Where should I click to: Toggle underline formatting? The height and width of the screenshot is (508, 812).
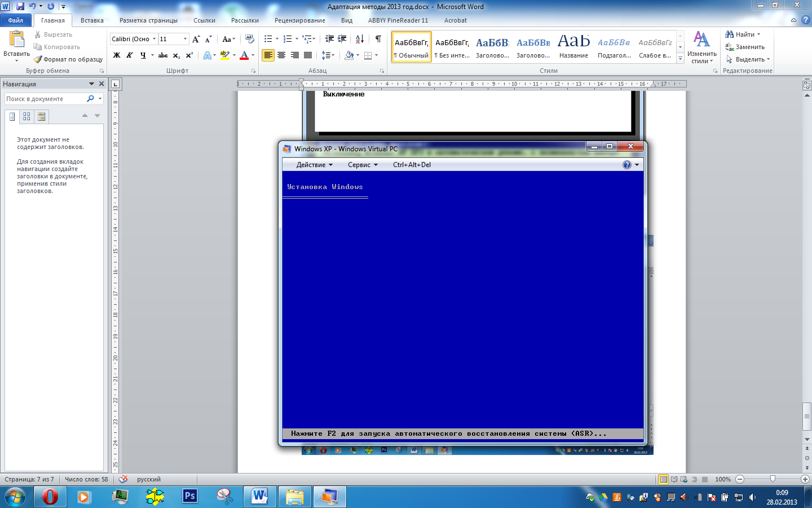click(143, 55)
